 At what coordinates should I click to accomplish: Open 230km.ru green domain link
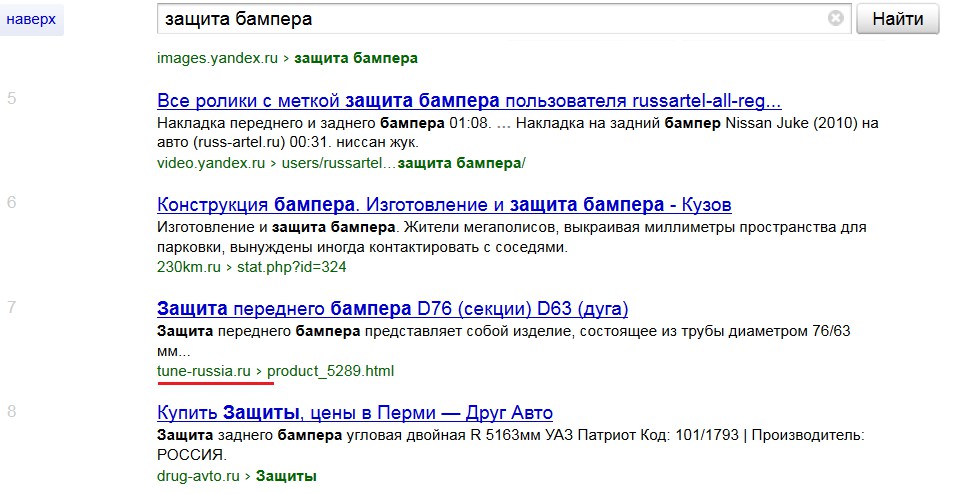pyautogui.click(x=189, y=267)
